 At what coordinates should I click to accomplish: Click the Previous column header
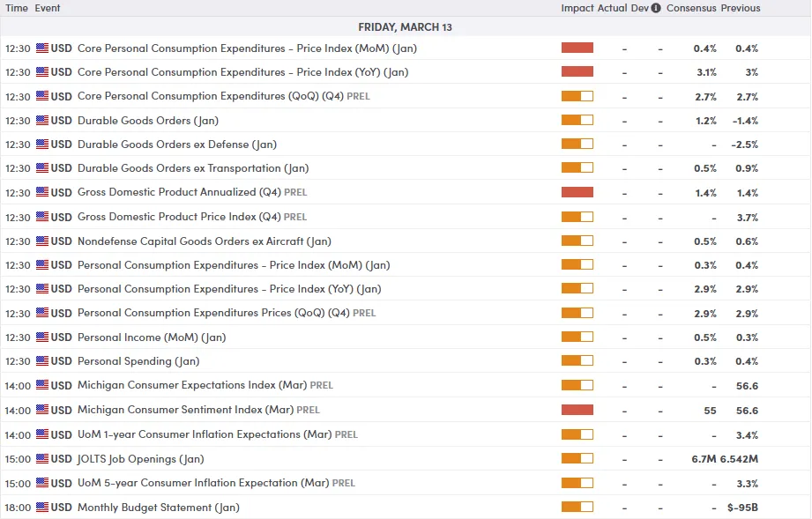[x=741, y=8]
